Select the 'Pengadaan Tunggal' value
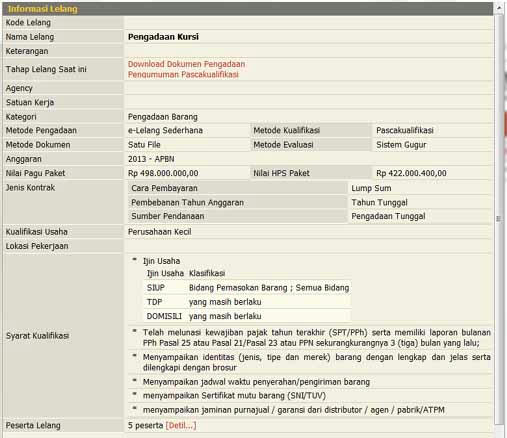 click(388, 216)
